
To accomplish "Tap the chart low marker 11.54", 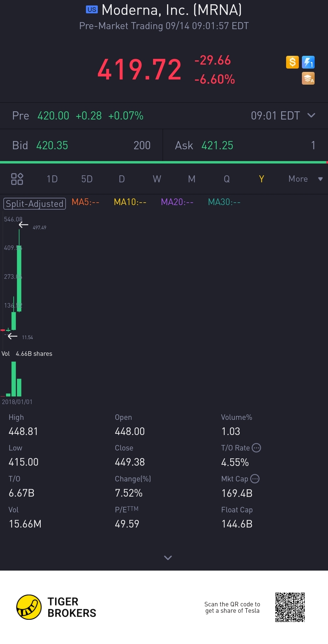I will 27,337.
